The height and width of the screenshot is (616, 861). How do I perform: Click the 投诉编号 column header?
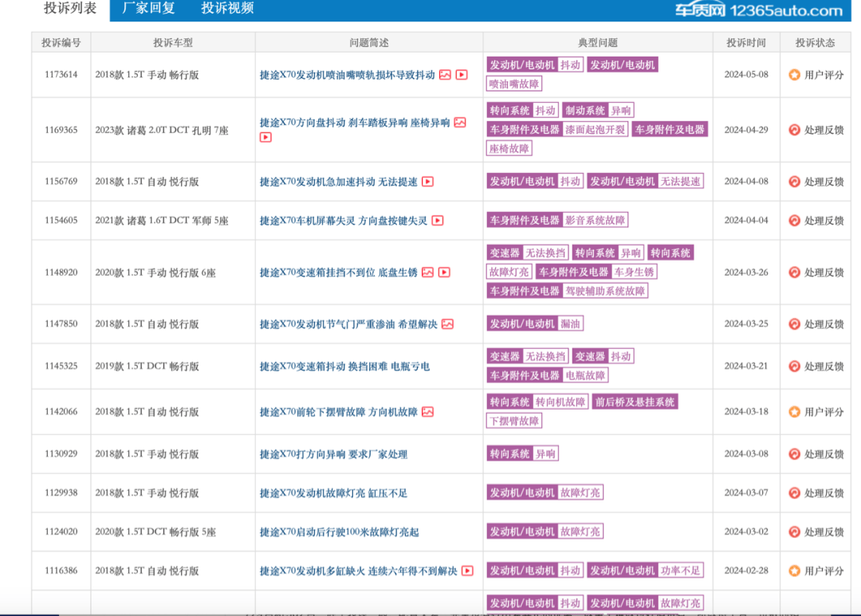coord(61,43)
